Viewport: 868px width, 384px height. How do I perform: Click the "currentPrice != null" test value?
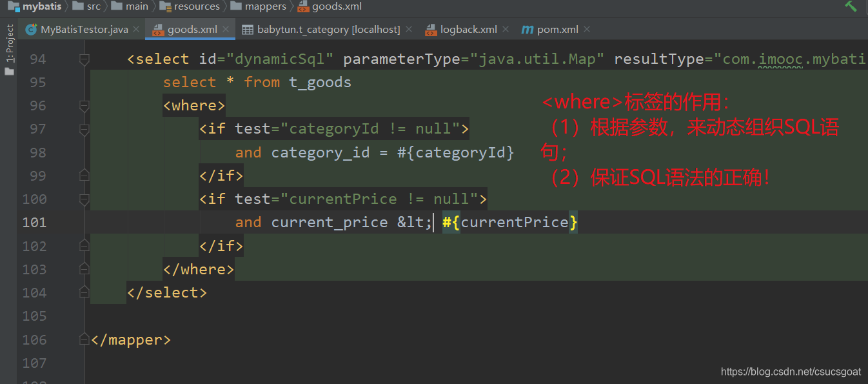point(379,199)
